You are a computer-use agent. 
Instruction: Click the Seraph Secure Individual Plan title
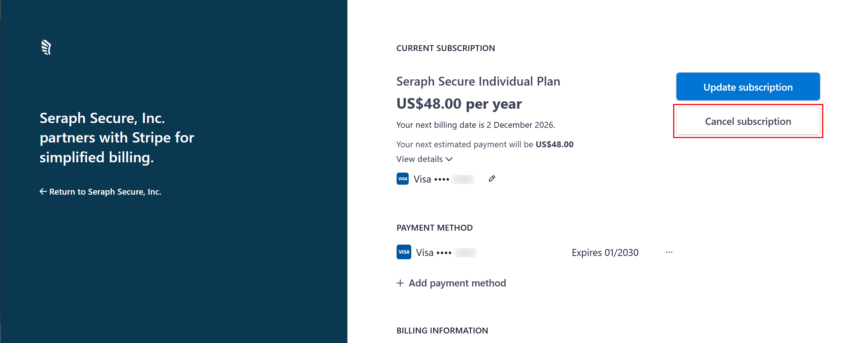(x=478, y=82)
